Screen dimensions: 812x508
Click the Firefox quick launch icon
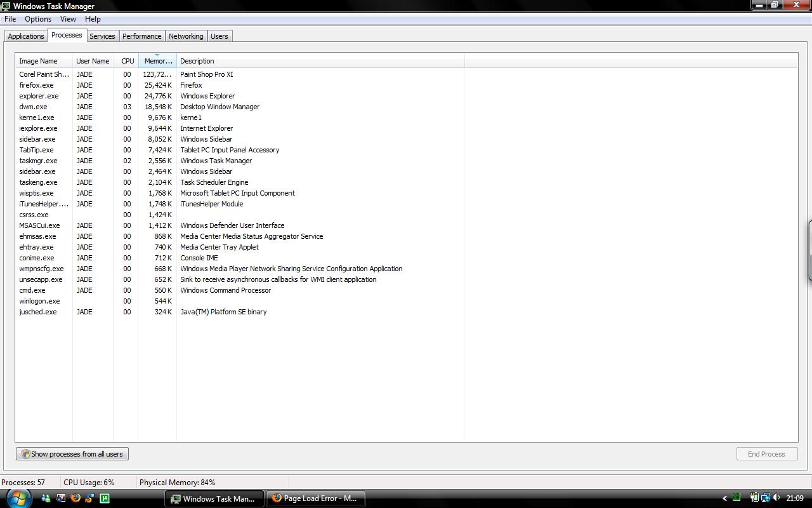click(75, 498)
